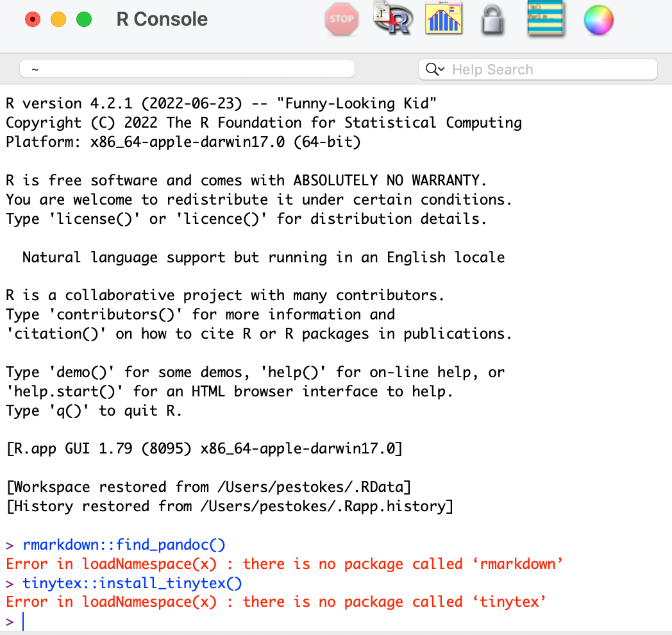Click the 'Workspace restored from' line

(208, 487)
